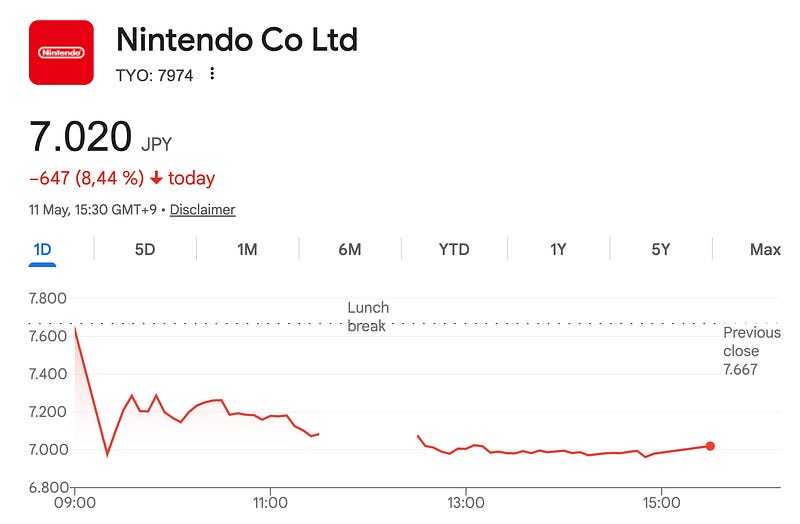This screenshot has width=800, height=524.
Task: Open the Disclaimer link
Action: [x=203, y=210]
